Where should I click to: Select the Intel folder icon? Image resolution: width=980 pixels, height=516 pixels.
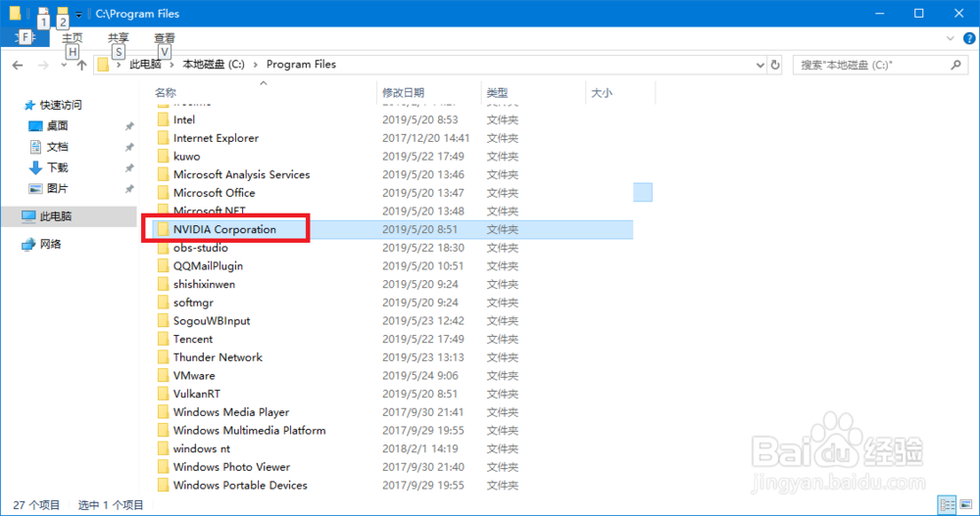click(163, 119)
